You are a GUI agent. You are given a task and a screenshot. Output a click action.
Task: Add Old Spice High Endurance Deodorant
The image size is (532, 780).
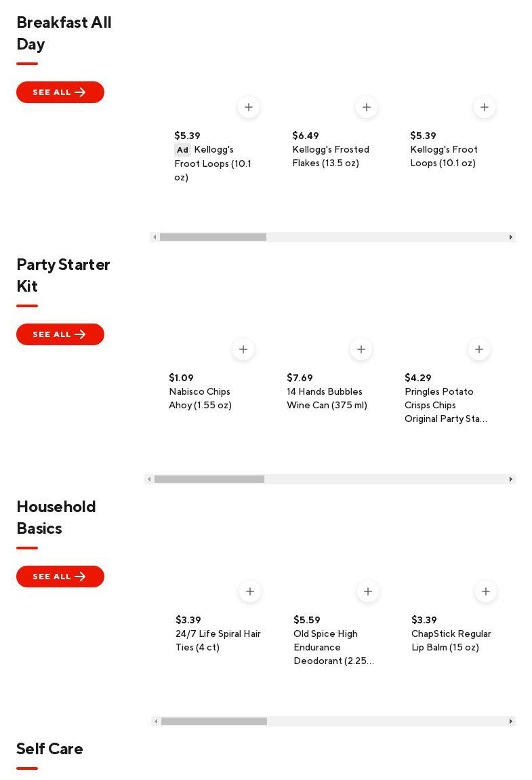coord(368,591)
